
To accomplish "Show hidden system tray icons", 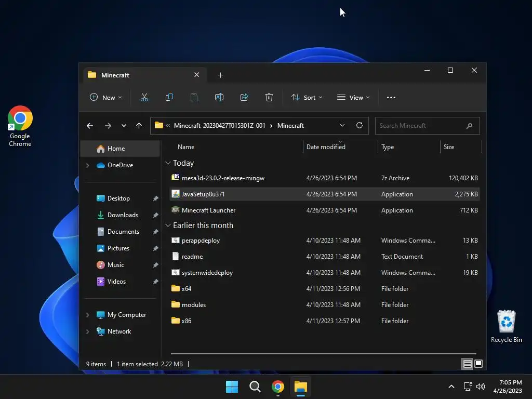I will (x=451, y=387).
